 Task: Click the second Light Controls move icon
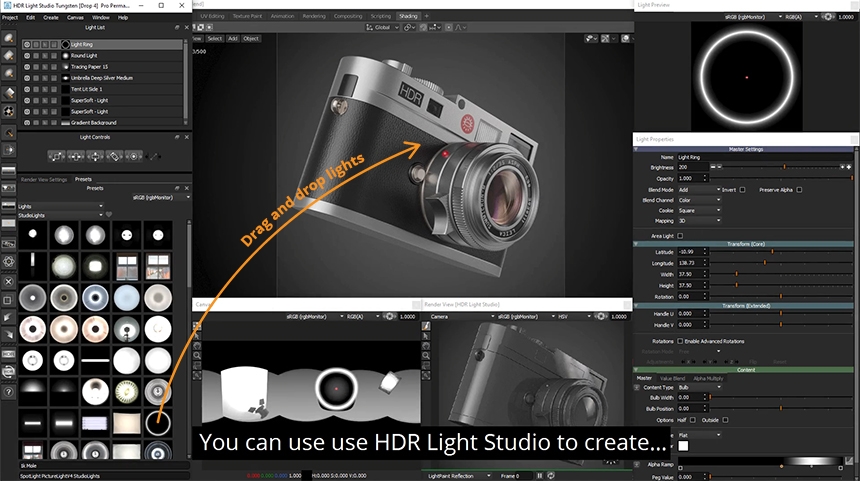pos(76,156)
